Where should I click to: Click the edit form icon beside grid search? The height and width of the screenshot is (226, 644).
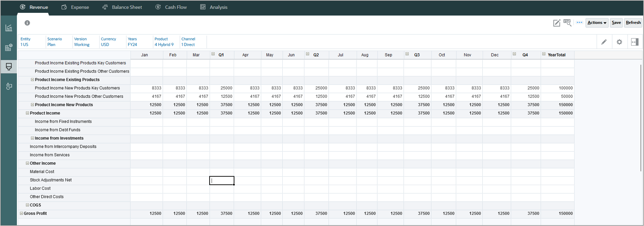556,23
